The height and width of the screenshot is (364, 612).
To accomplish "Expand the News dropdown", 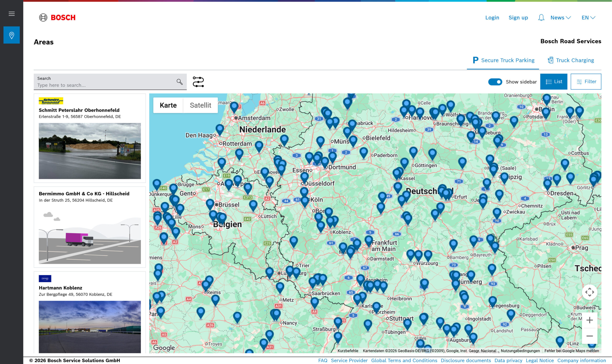I will [x=561, y=18].
